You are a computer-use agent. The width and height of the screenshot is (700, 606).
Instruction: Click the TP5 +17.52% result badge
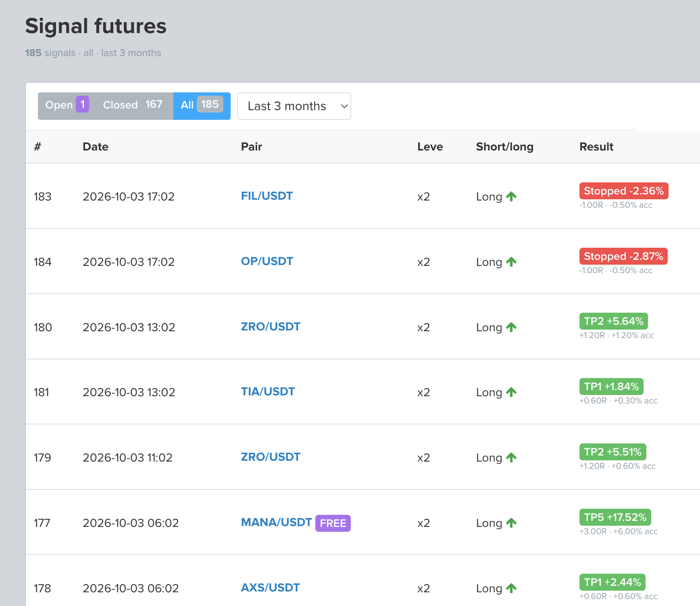[615, 517]
